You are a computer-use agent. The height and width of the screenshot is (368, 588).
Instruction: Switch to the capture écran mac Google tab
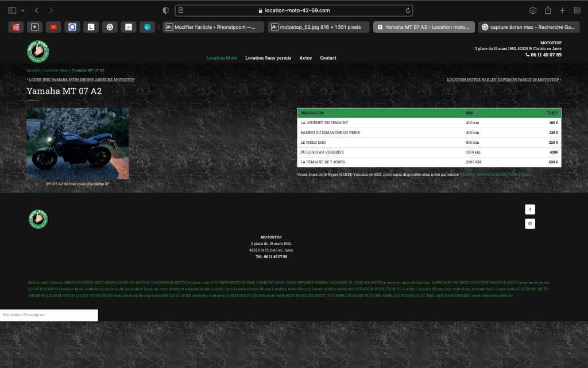pyautogui.click(x=529, y=27)
